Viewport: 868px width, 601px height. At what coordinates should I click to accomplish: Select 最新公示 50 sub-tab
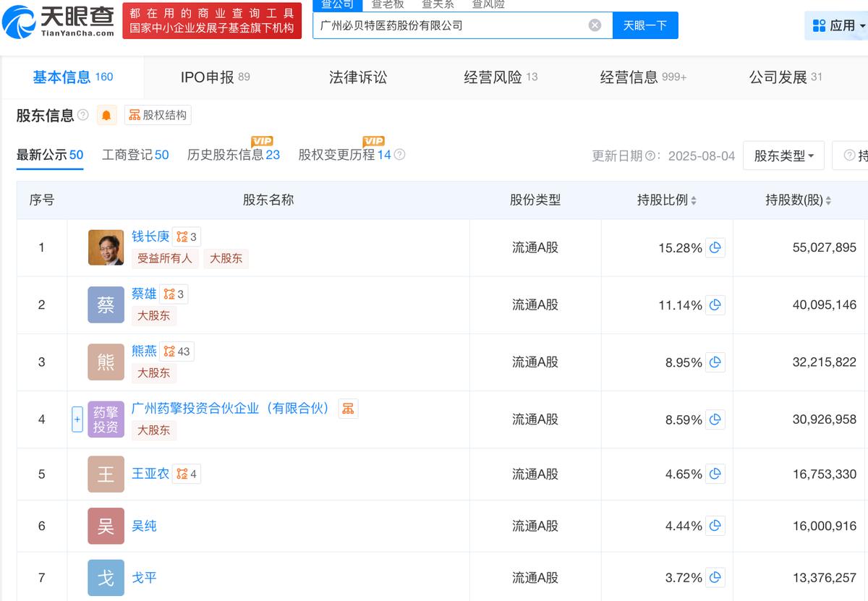point(50,155)
